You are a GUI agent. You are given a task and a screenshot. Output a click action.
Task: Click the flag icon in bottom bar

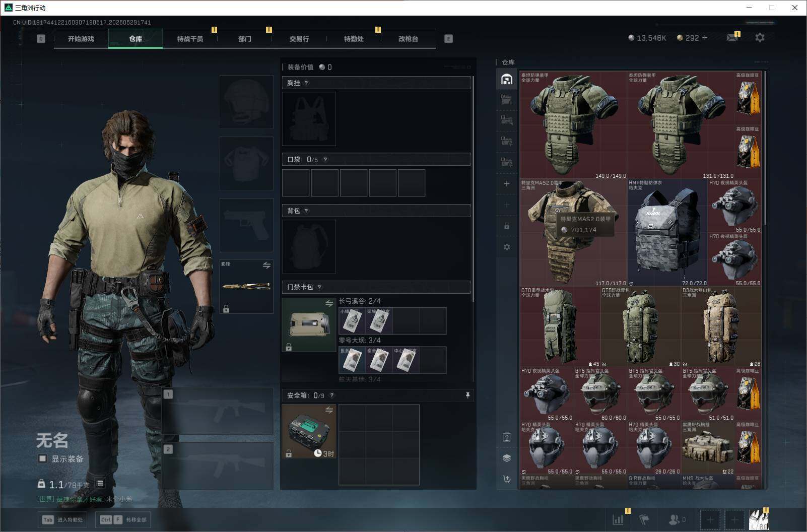[x=644, y=519]
